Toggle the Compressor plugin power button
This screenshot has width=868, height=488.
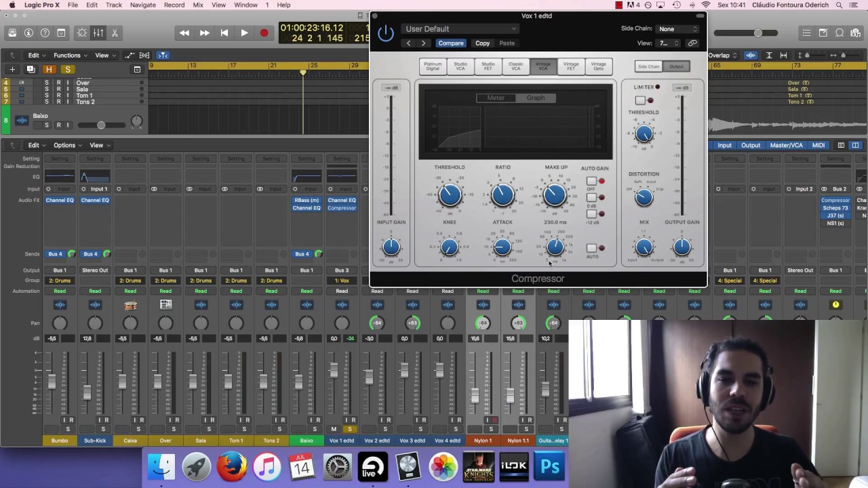point(385,33)
